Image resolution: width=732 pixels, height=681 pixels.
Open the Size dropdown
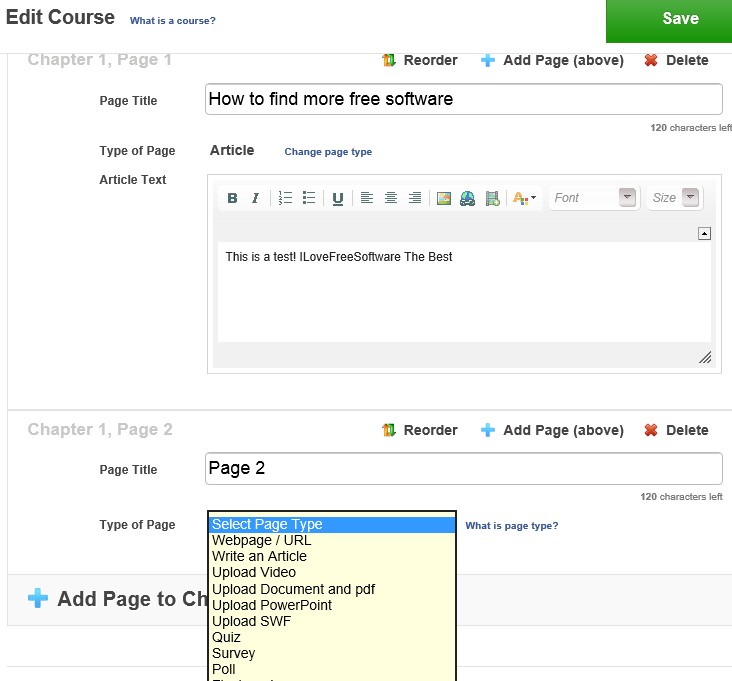click(x=675, y=198)
